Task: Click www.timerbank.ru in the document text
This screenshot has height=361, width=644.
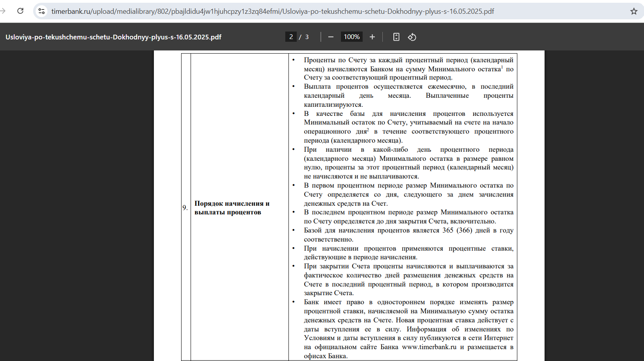Action: point(429,347)
